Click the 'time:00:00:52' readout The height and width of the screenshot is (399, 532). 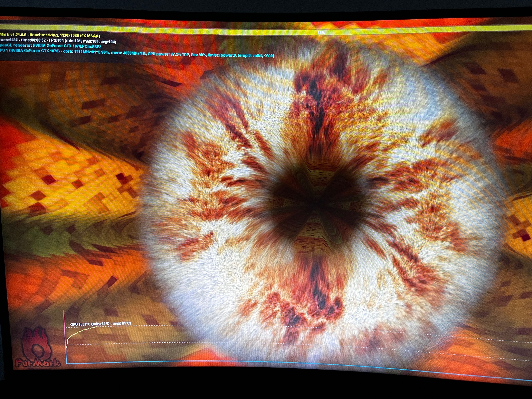pos(33,40)
